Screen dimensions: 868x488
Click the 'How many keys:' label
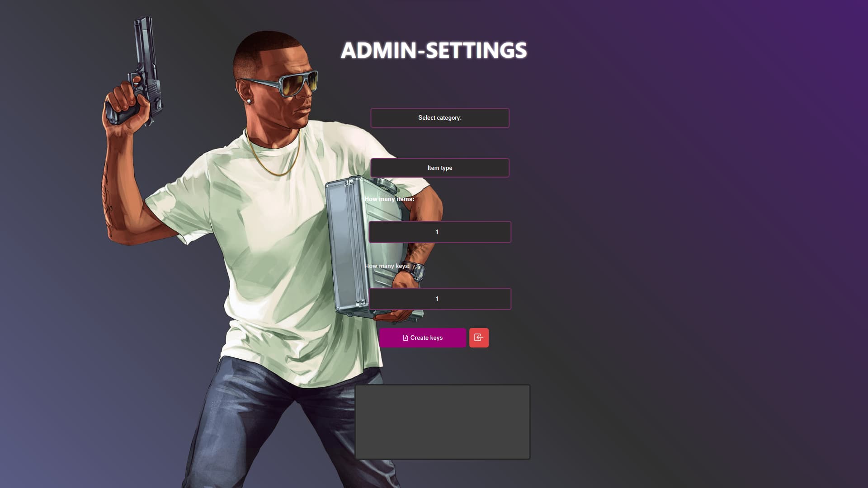387,266
